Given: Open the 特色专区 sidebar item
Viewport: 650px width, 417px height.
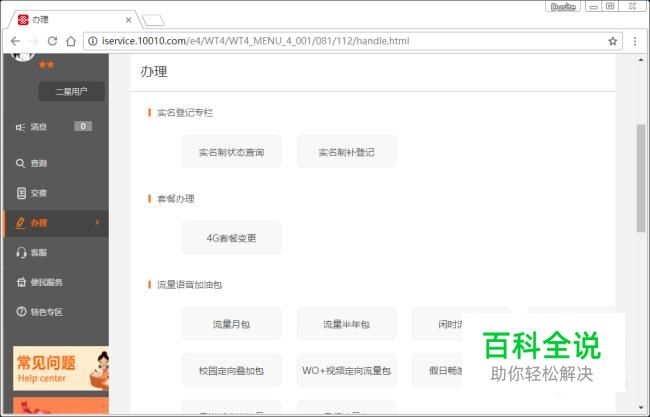Looking at the screenshot, I should 39,312.
